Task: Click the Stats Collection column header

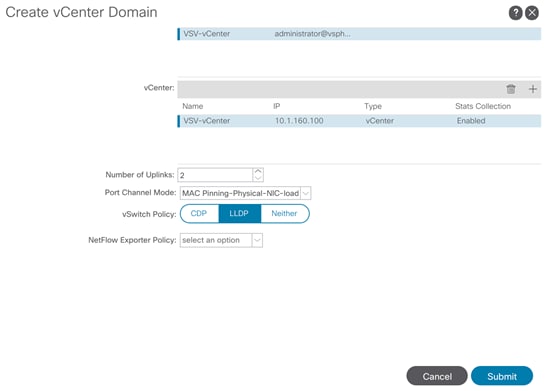Action: (483, 106)
